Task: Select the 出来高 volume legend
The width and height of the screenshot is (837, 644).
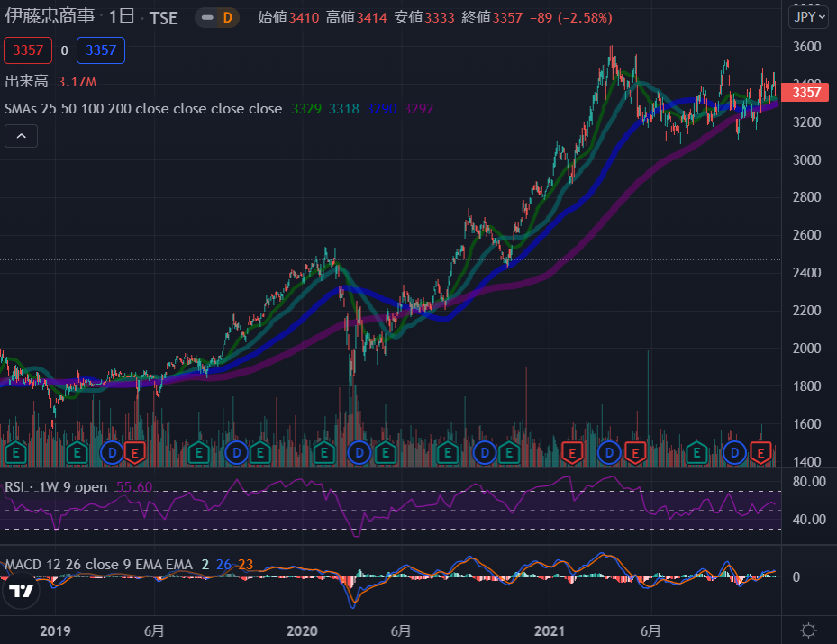Action: coord(27,81)
